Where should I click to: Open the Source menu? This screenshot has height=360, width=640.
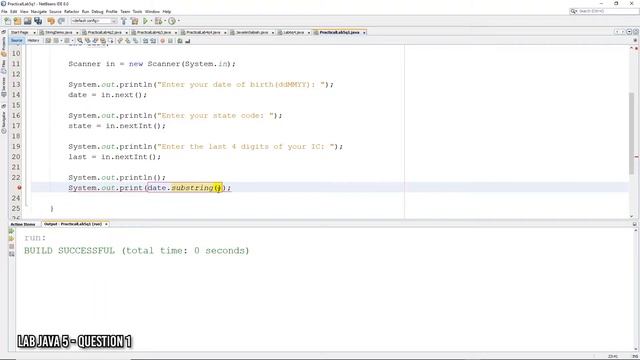point(55,11)
